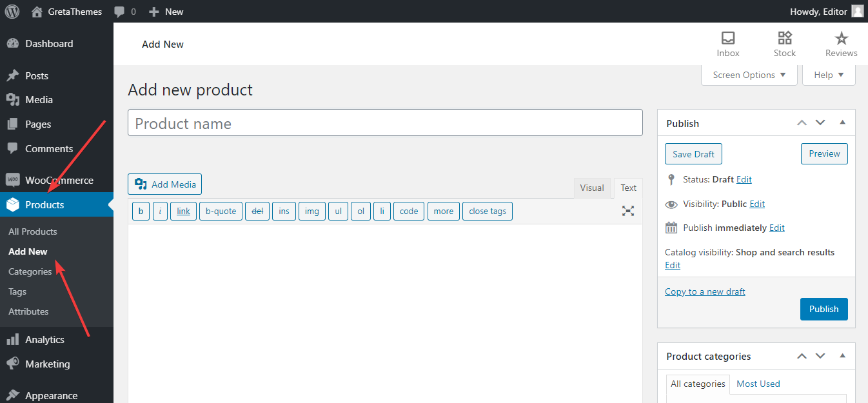Screen dimensions: 868x403
Task: Switch to Most Used categories tab
Action: point(758,384)
